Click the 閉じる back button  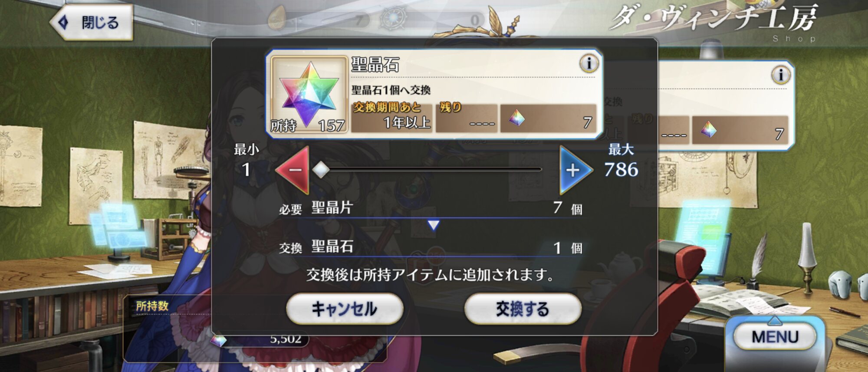point(91,23)
